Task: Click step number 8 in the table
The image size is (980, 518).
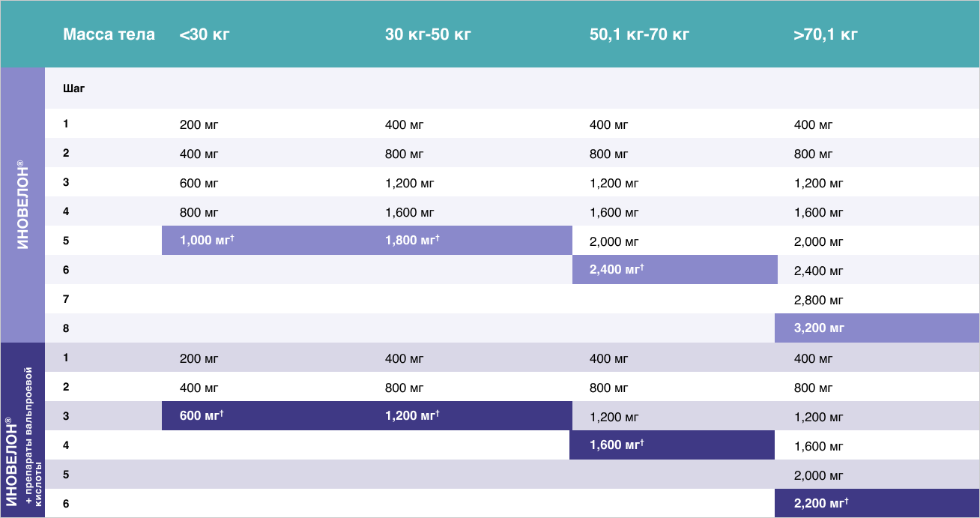Action: click(x=66, y=328)
